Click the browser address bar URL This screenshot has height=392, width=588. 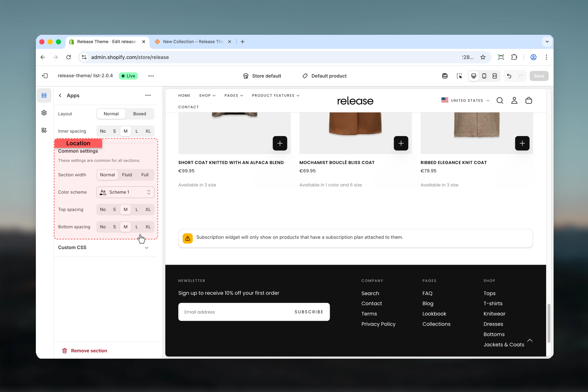[x=130, y=57]
